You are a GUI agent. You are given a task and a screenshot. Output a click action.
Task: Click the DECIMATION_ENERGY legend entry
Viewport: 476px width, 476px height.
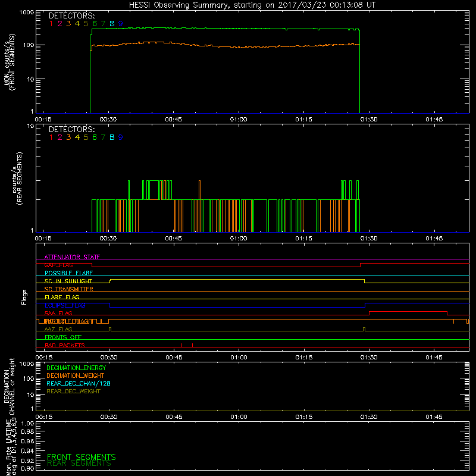(x=76, y=368)
